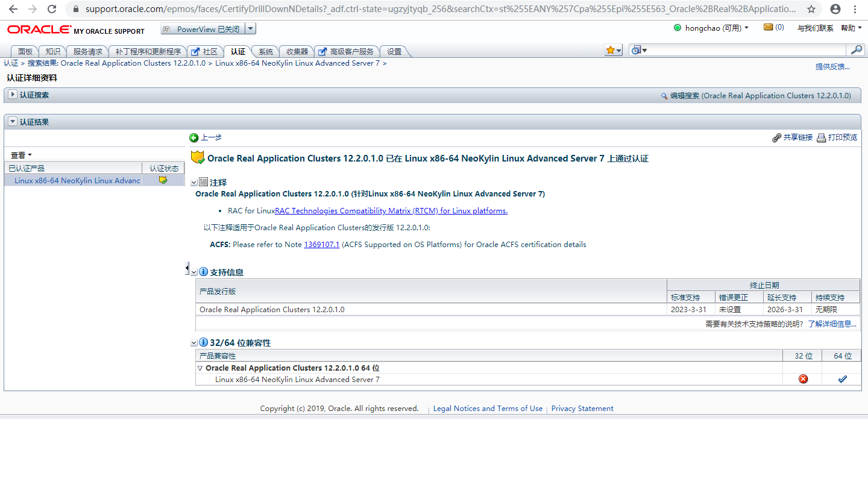
Task: Collapse the 注释 section
Action: 193,182
